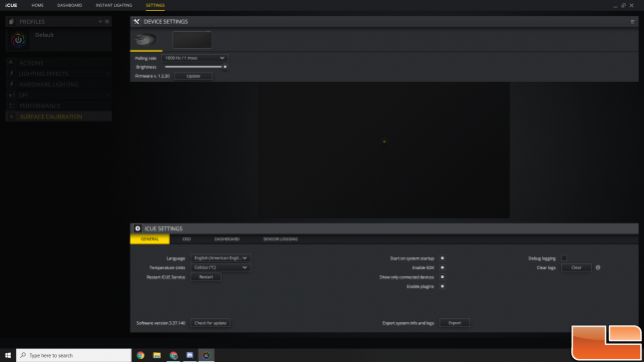The image size is (644, 362).
Task: Click the Windows taskbar search box
Action: pyautogui.click(x=74, y=355)
